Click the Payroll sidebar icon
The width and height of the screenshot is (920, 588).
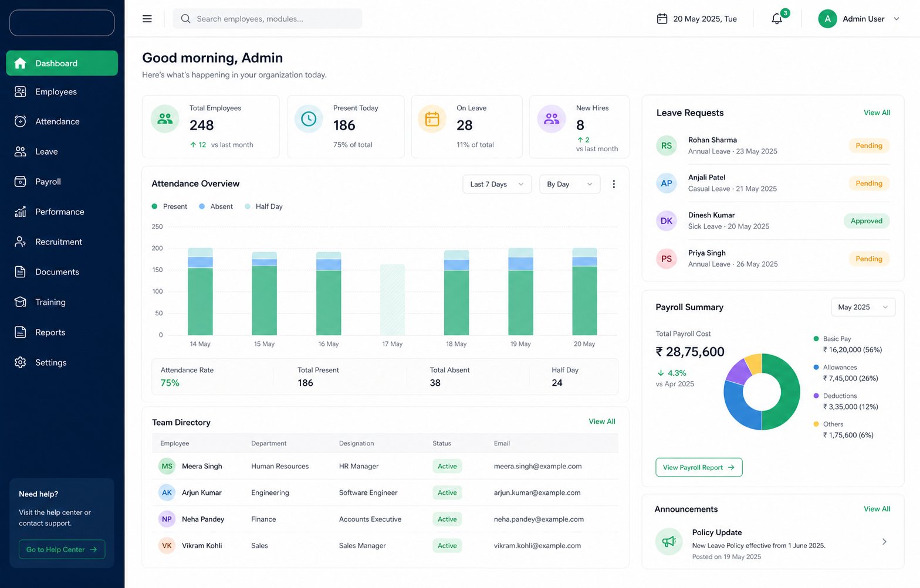tap(21, 182)
